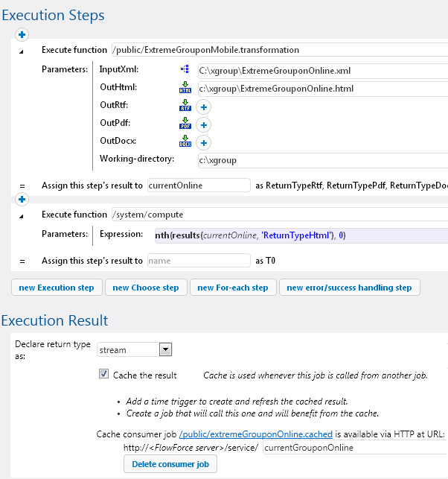The height and width of the screenshot is (479, 448).
Task: Click the OutPdf PDF output icon
Action: pos(185,123)
